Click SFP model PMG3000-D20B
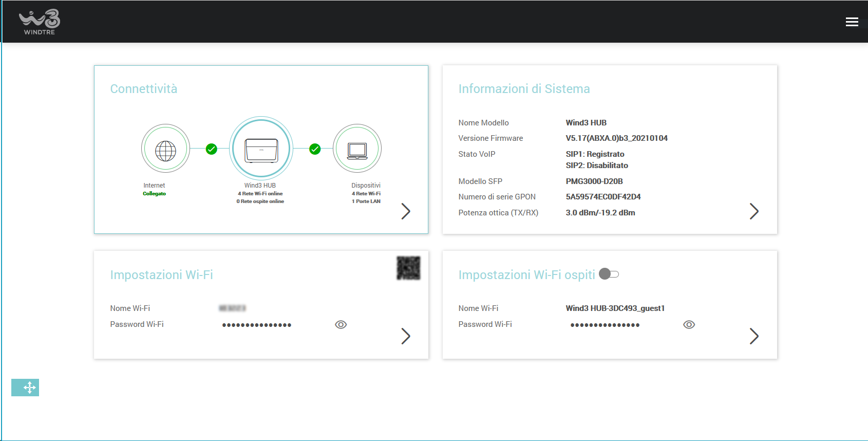The height and width of the screenshot is (441, 868). [x=594, y=181]
